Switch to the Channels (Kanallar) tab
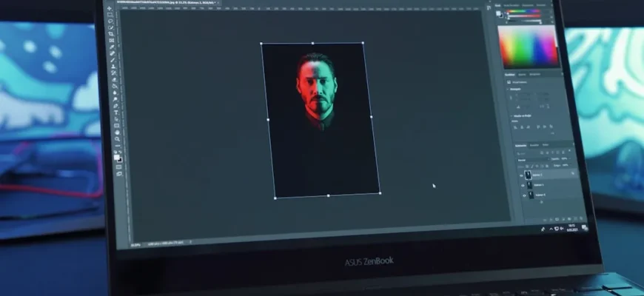Image resolution: width=644 pixels, height=296 pixels. (x=534, y=145)
